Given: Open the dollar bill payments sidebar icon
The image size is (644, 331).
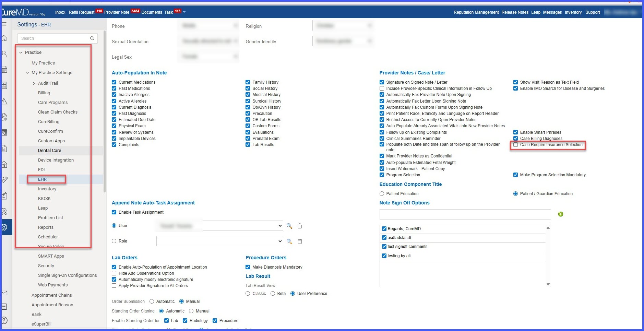Looking at the screenshot, I should 4,133.
